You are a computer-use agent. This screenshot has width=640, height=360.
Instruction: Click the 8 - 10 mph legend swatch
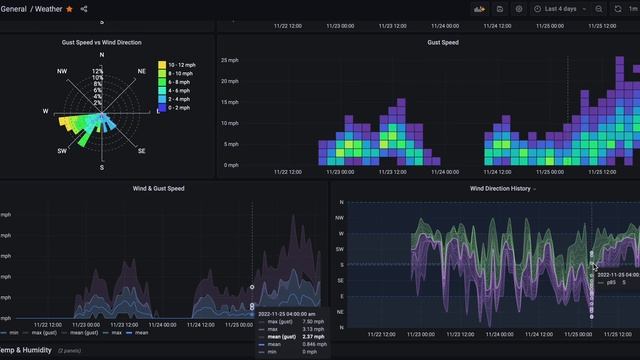tap(162, 73)
